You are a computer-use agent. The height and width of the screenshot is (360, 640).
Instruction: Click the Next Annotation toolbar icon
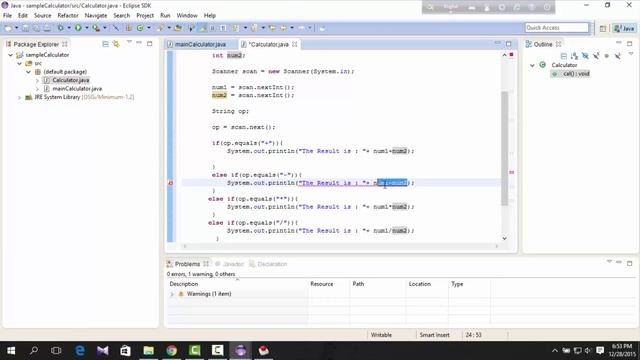tap(236, 28)
